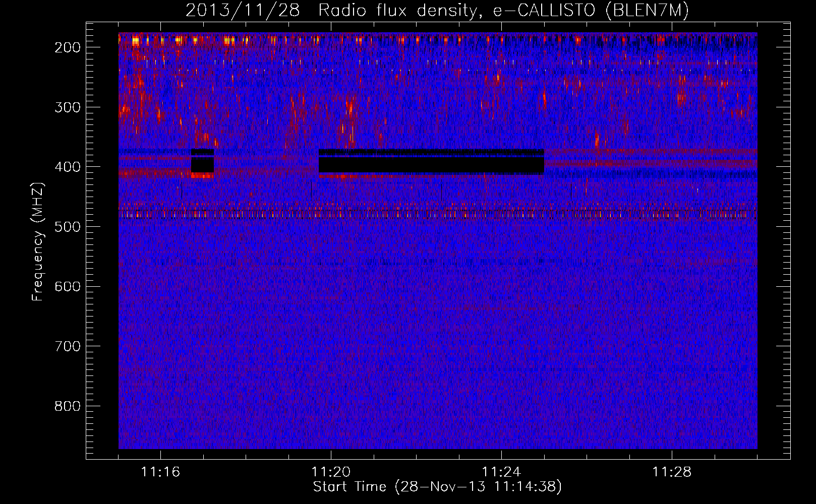Viewport: 816px width, 504px height.
Task: Click the 'Start Time (28-Nov-13 11:14:38)' axis label
Action: [437, 487]
